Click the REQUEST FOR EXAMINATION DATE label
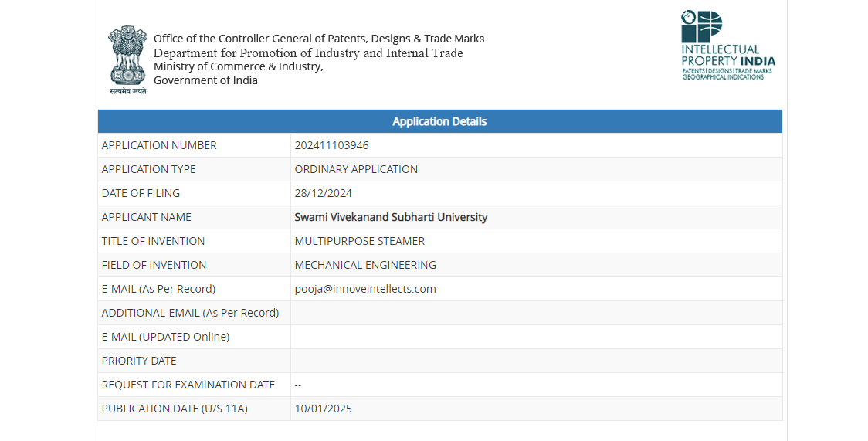 pos(188,385)
